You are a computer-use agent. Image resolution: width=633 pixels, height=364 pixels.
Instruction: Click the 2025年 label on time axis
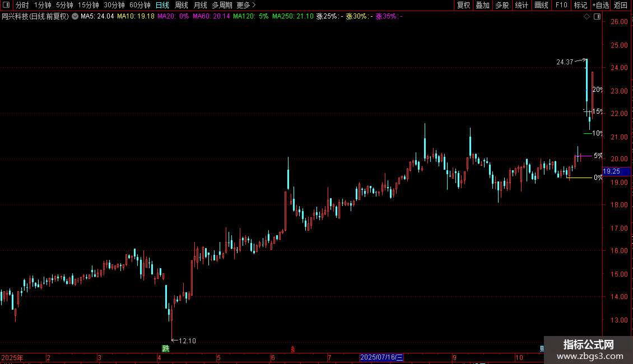pos(12,357)
